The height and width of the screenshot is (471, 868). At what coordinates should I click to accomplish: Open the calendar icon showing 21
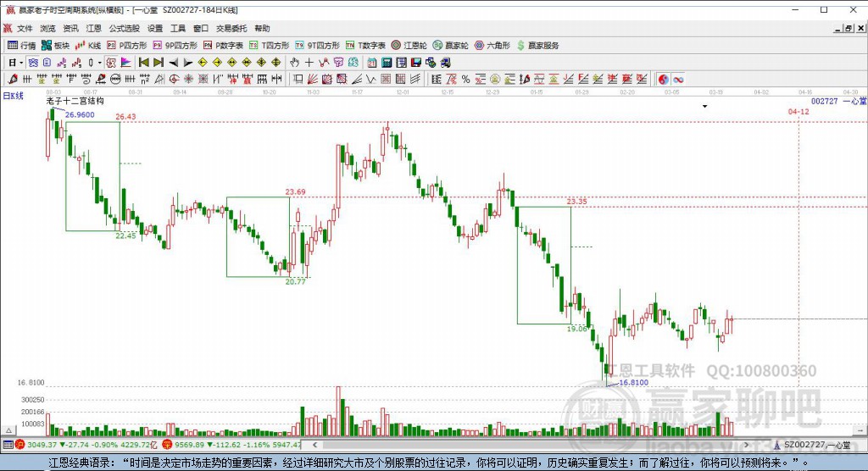(372, 63)
